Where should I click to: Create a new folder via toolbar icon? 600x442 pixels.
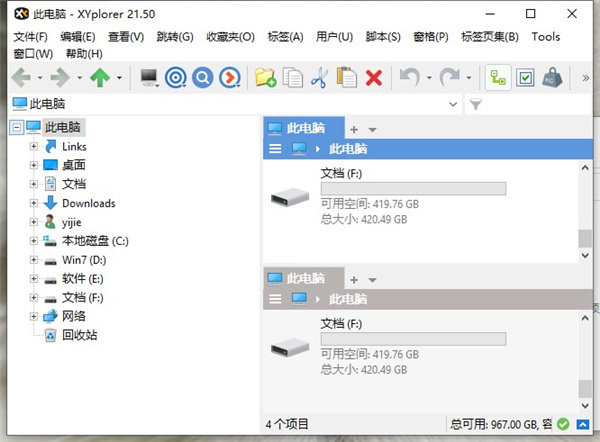coord(266,78)
